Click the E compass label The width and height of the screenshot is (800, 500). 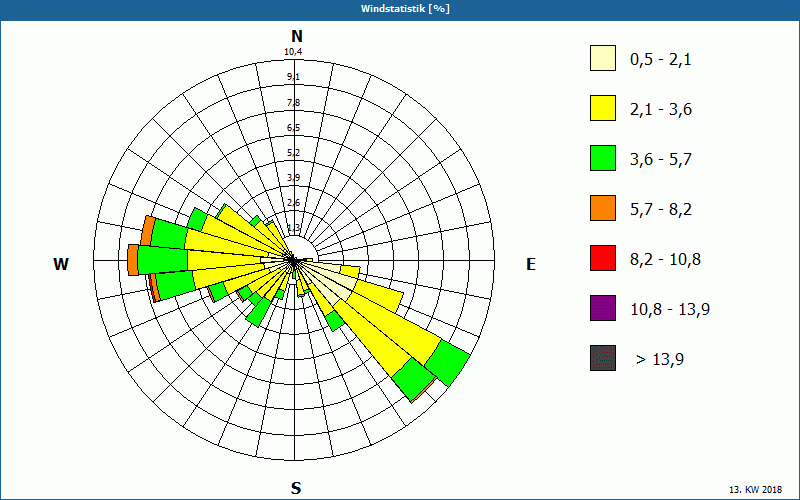[x=531, y=264]
